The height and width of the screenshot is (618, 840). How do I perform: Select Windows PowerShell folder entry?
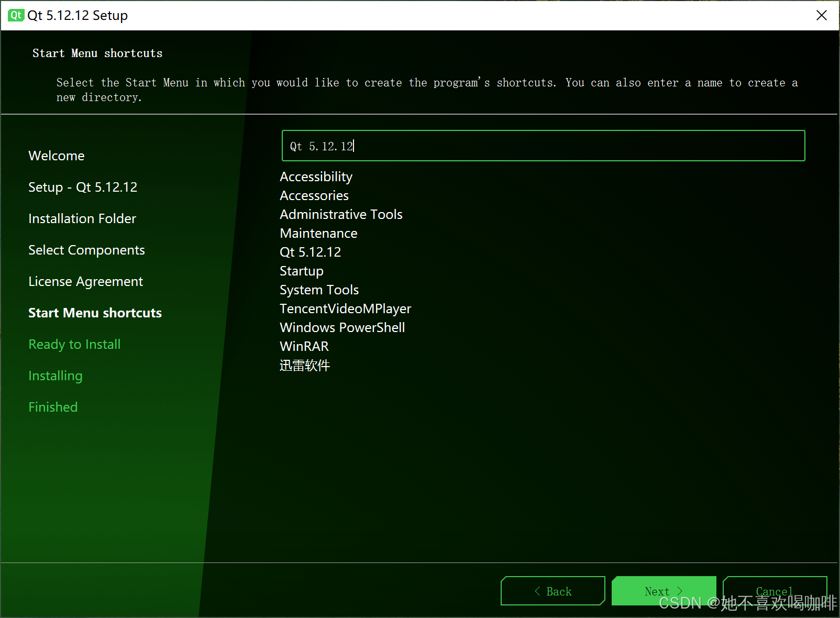tap(342, 327)
